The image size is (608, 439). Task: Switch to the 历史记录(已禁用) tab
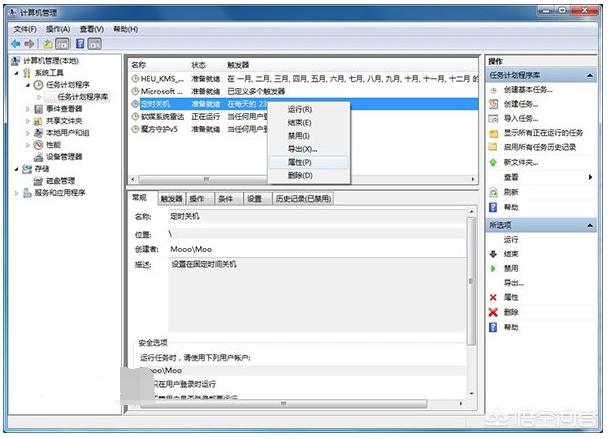coord(303,199)
